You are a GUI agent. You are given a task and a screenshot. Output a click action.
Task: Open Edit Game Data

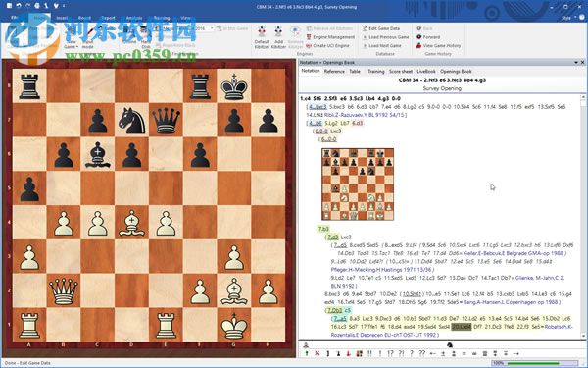pos(381,28)
